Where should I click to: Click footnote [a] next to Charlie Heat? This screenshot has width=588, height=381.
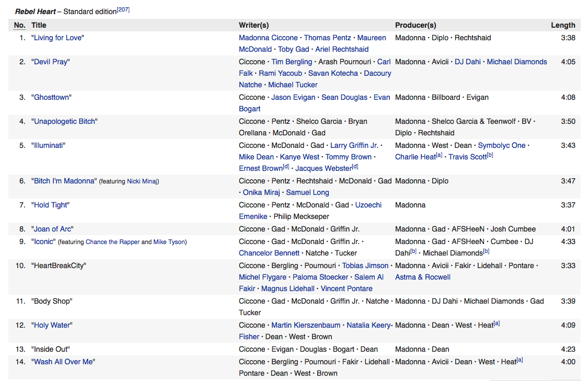point(440,155)
